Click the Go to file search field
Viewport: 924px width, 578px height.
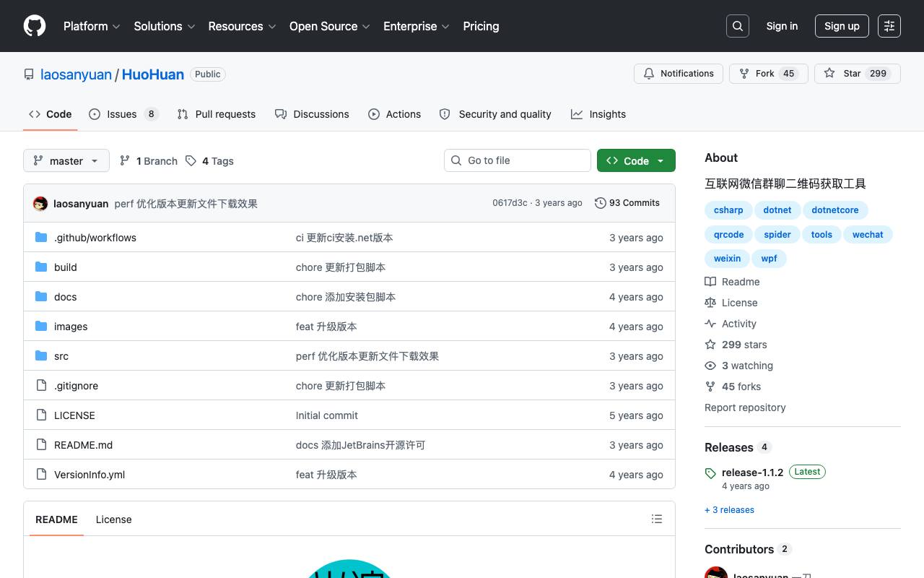pos(518,160)
